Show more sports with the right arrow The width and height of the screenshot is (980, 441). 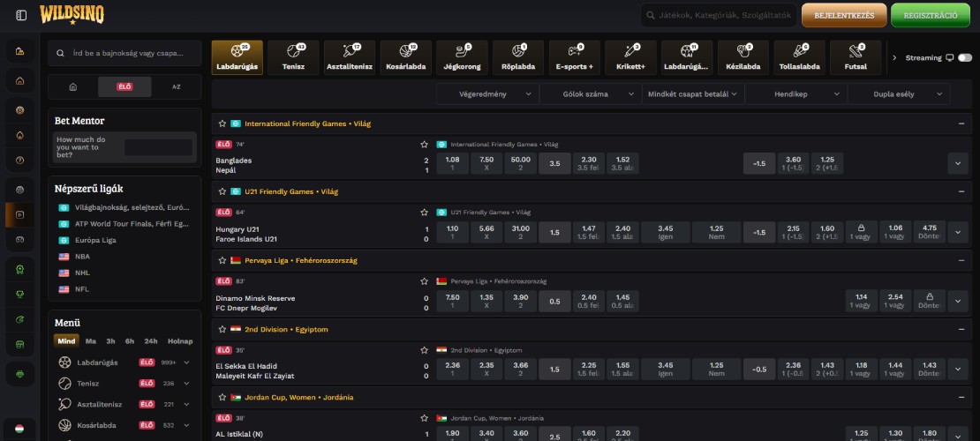894,57
